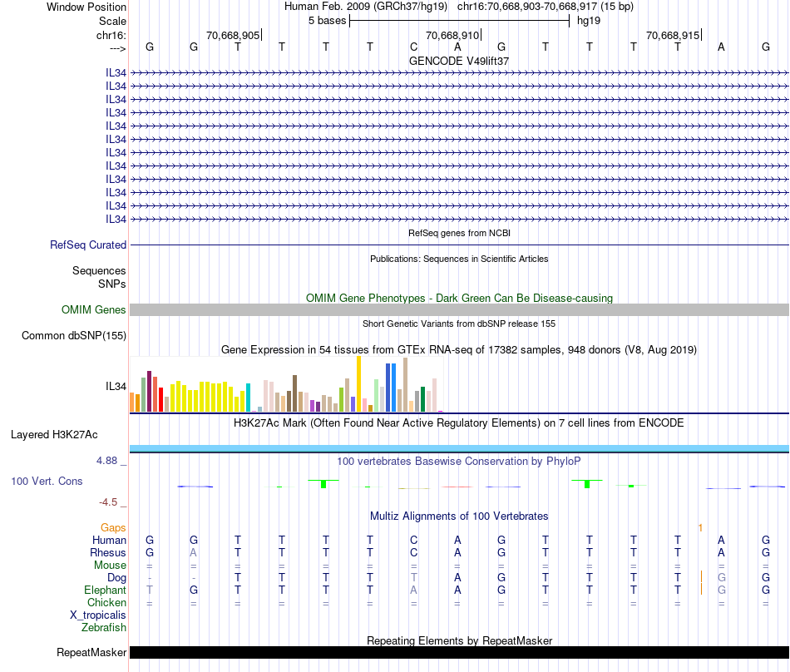Select the Chicken species label
The height and width of the screenshot is (672, 790).
pyautogui.click(x=106, y=602)
